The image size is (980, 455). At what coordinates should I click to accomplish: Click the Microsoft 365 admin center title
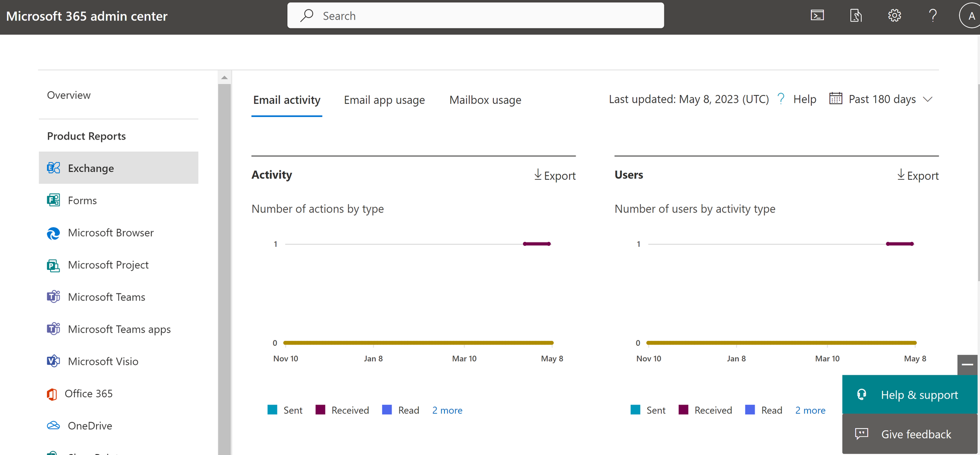(87, 16)
